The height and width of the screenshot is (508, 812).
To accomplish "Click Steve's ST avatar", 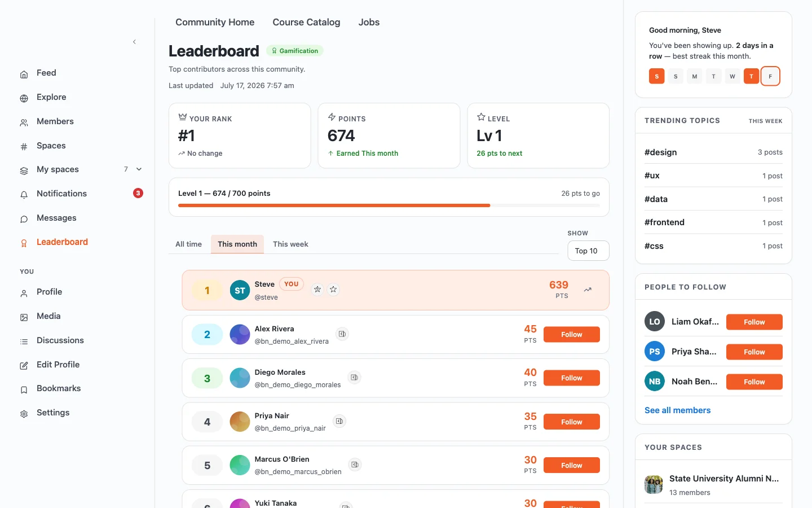I will (x=240, y=290).
